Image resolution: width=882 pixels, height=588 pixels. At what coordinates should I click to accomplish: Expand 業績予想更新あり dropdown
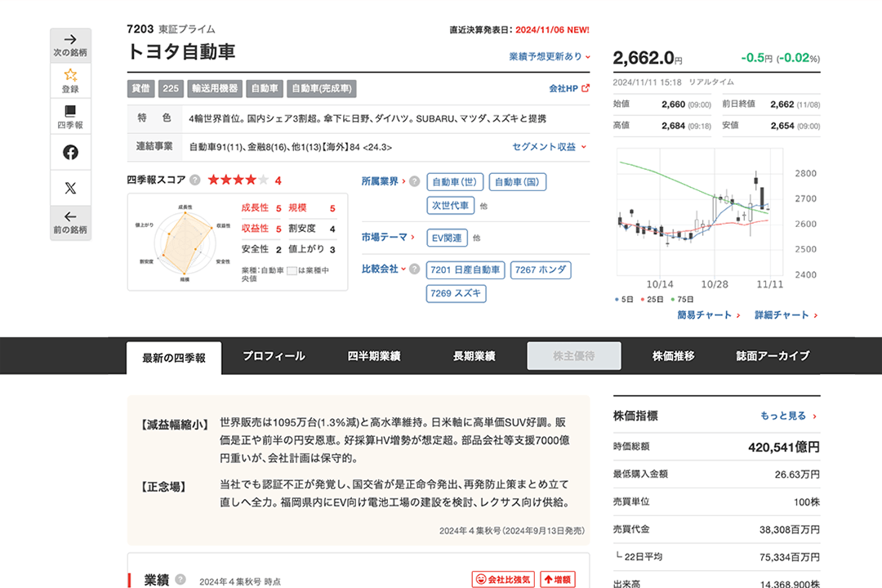click(x=548, y=56)
